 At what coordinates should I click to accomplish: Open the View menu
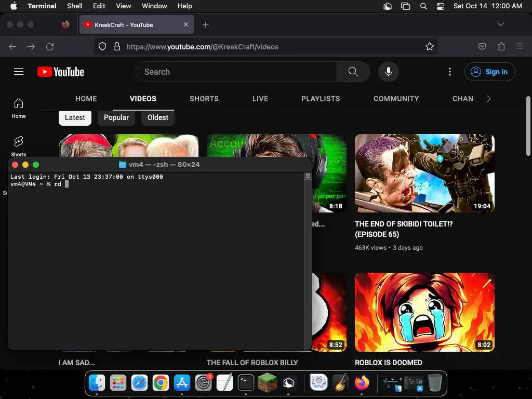[124, 6]
